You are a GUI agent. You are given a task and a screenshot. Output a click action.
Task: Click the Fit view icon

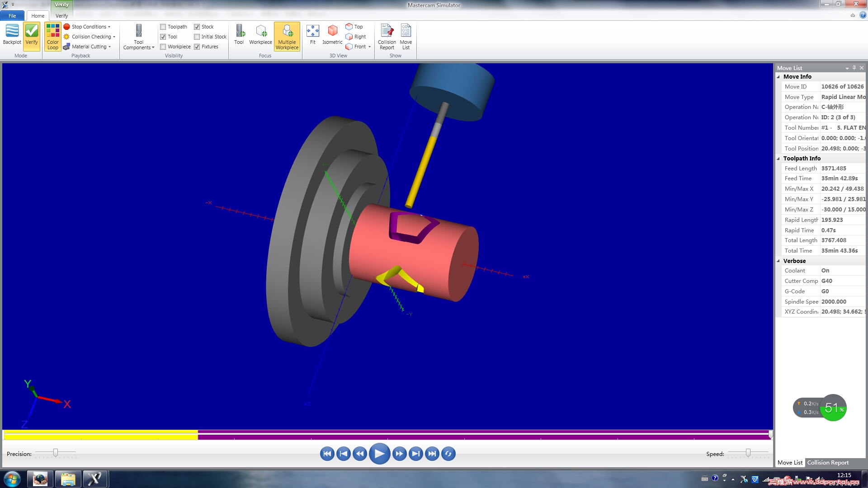312,34
